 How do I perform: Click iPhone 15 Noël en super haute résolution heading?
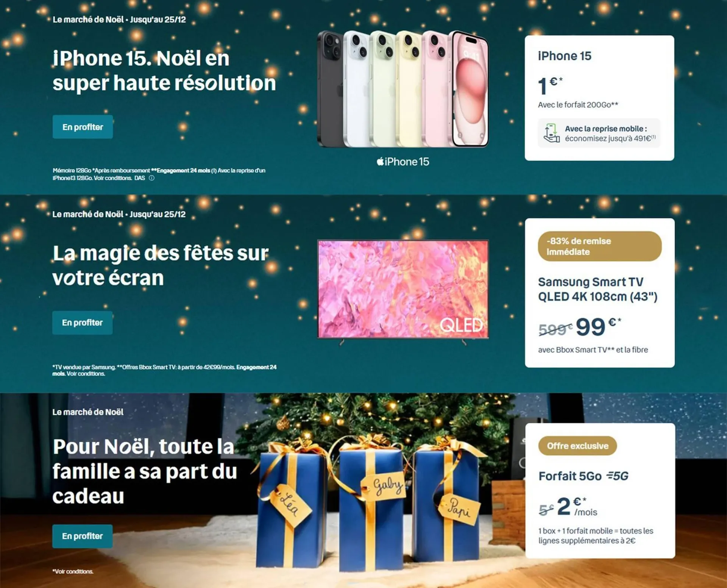164,71
